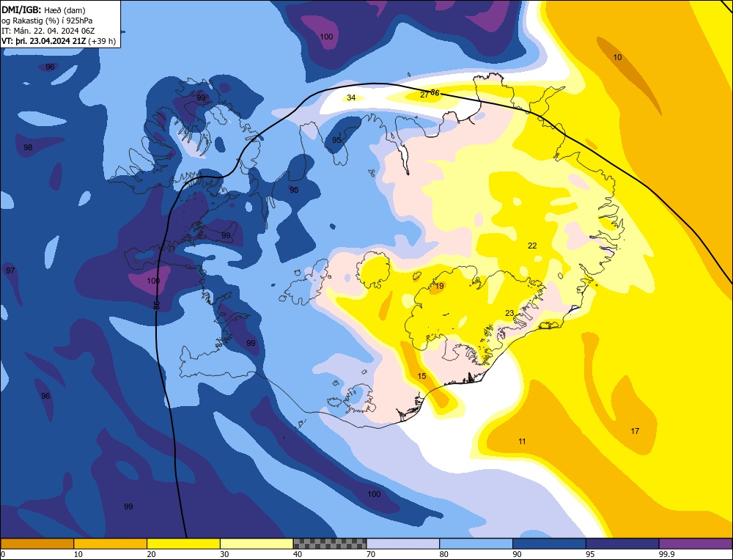Click the legend tick label 0
The width and height of the screenshot is (733, 560).
[3, 554]
